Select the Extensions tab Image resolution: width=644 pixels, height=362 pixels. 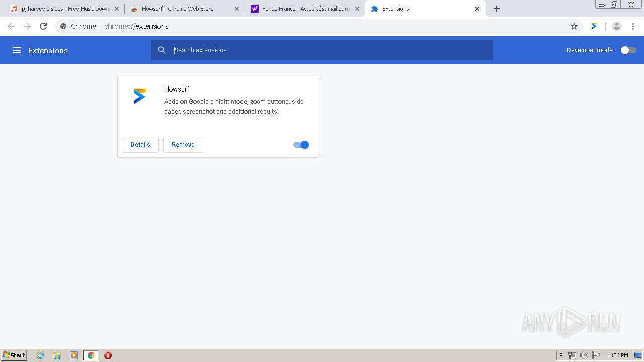pyautogui.click(x=425, y=9)
